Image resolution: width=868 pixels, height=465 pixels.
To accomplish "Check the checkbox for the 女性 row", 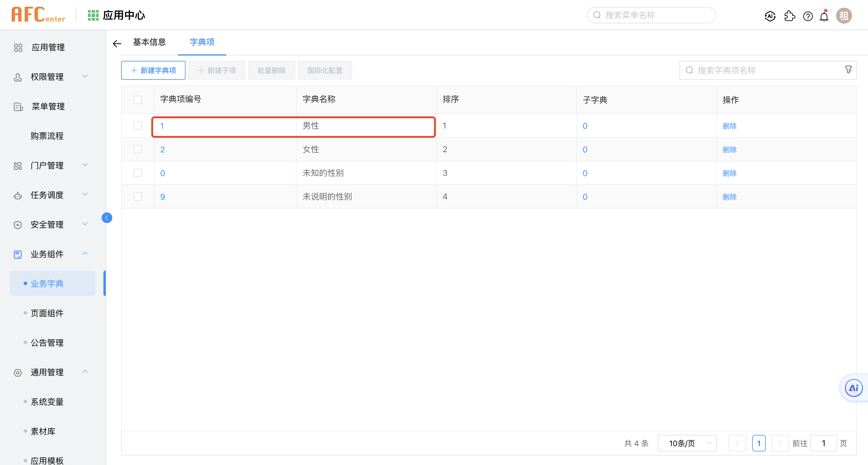I will (x=137, y=149).
